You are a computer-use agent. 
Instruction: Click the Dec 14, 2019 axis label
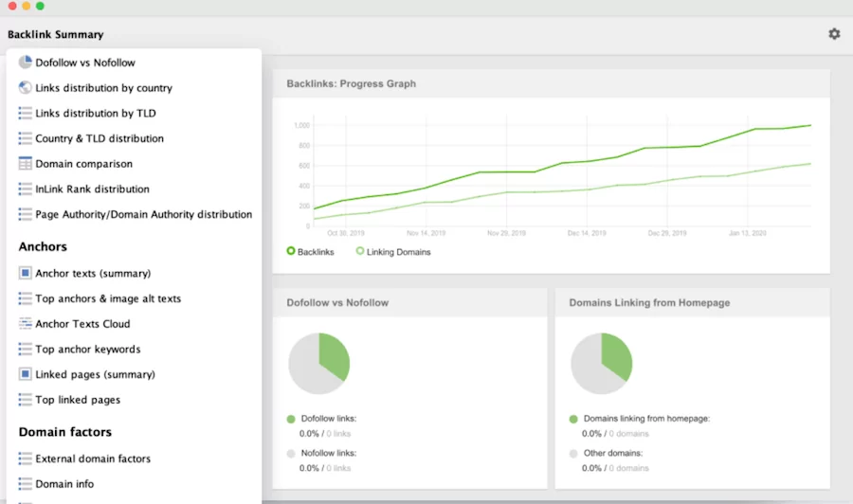(x=587, y=233)
